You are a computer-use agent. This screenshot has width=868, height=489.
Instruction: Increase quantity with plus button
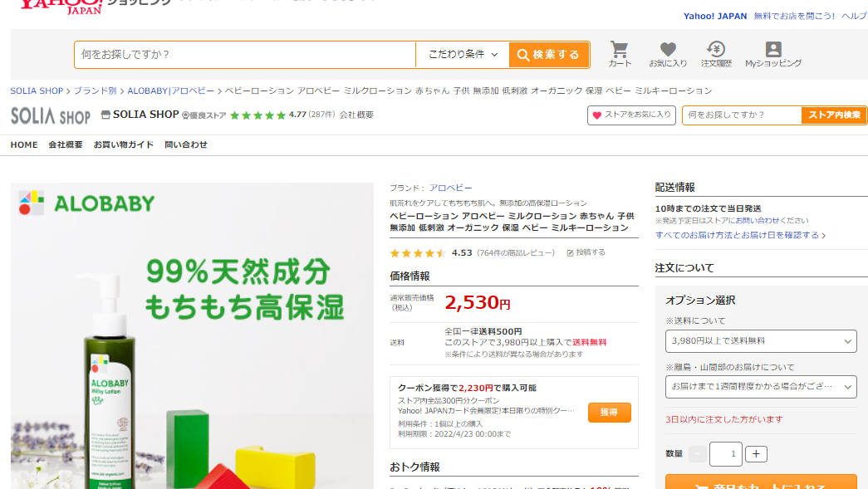click(756, 454)
